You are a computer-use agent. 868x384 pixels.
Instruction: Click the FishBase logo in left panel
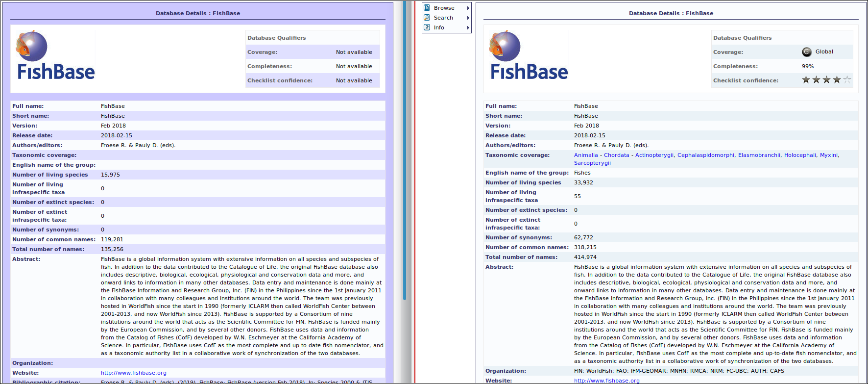coord(55,55)
